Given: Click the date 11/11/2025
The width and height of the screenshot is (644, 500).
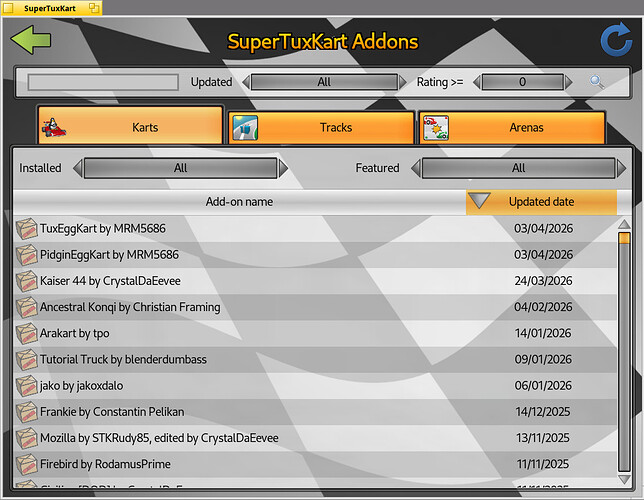Looking at the screenshot, I should tap(543, 464).
